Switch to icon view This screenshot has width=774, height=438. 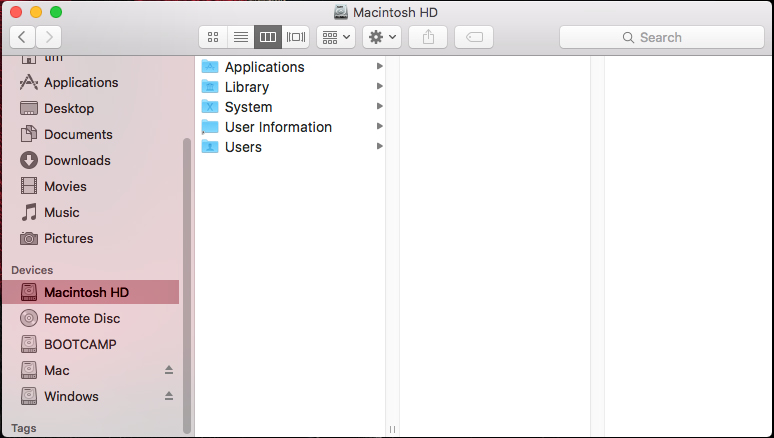coord(213,37)
